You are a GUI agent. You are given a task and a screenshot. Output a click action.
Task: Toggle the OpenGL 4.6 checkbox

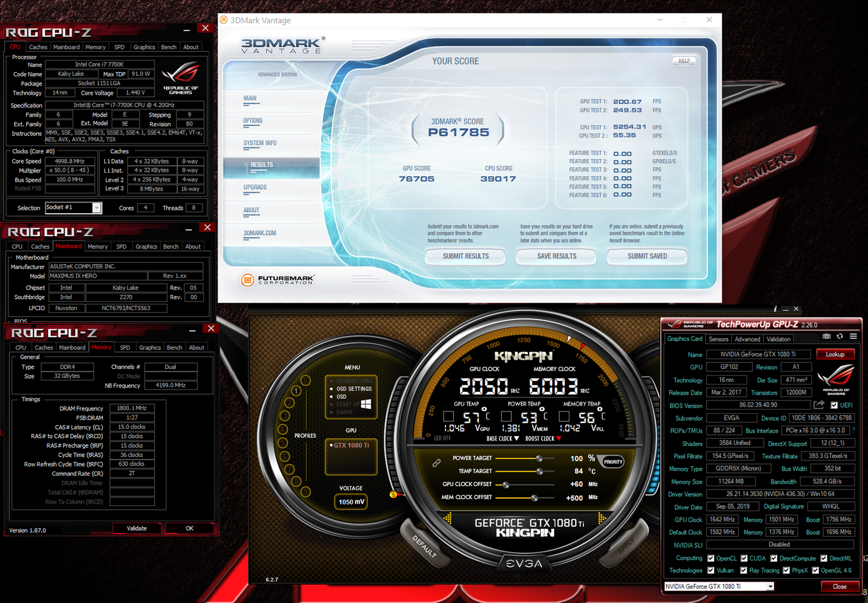pos(815,571)
